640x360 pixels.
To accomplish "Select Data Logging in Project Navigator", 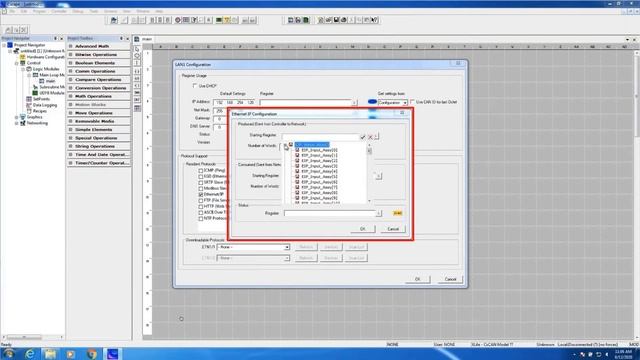I will tap(45, 105).
